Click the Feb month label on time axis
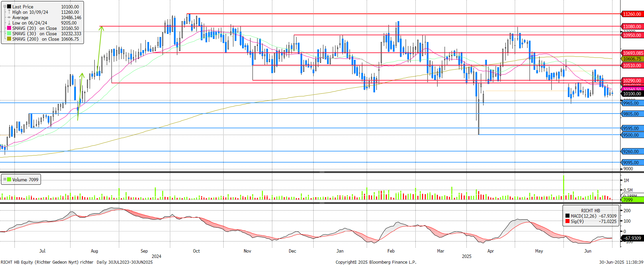The height and width of the screenshot is (265, 644). pos(391,251)
